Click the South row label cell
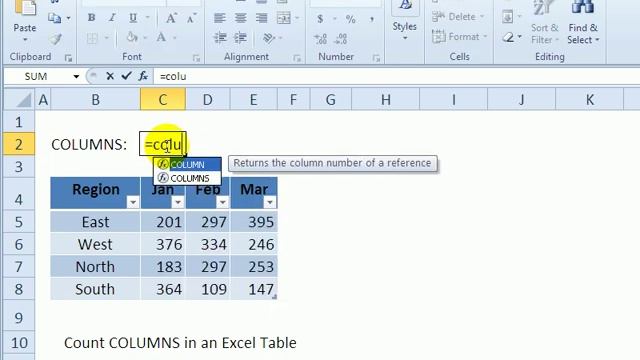 (95, 289)
